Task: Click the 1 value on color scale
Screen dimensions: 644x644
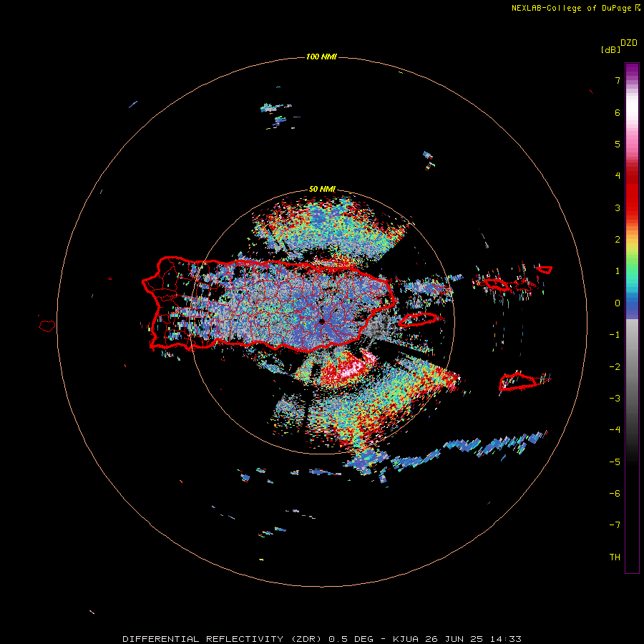Action: [618, 271]
